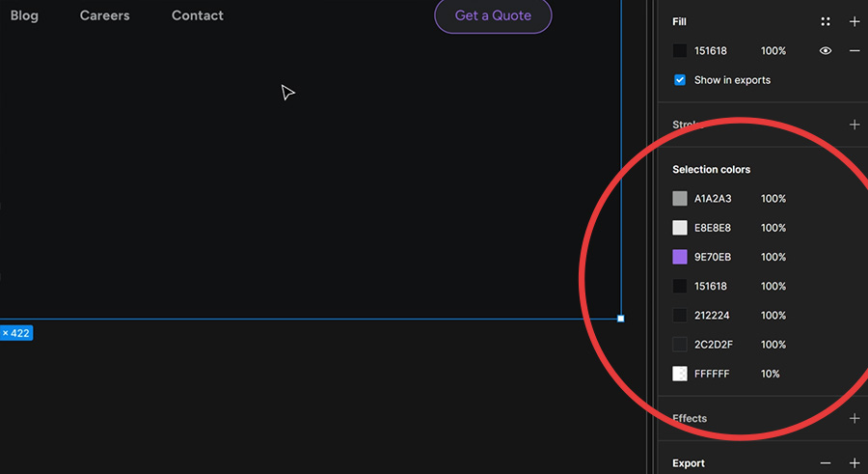Click the A1A2A3 selection color swatch
The width and height of the screenshot is (868, 474).
pyautogui.click(x=680, y=199)
